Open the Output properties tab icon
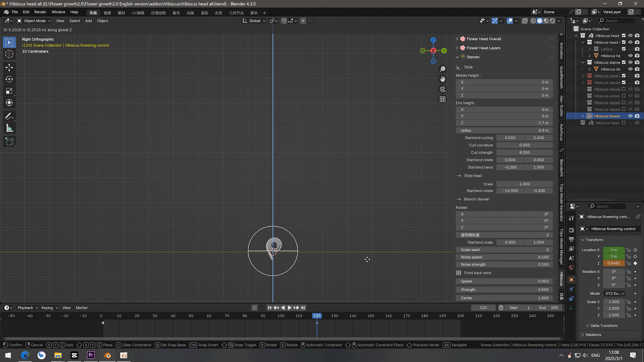Image resolution: width=644 pixels, height=362 pixels. click(572, 239)
